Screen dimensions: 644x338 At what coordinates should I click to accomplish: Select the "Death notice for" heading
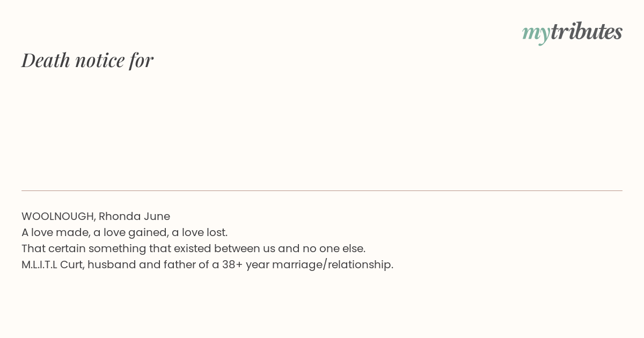click(87, 60)
